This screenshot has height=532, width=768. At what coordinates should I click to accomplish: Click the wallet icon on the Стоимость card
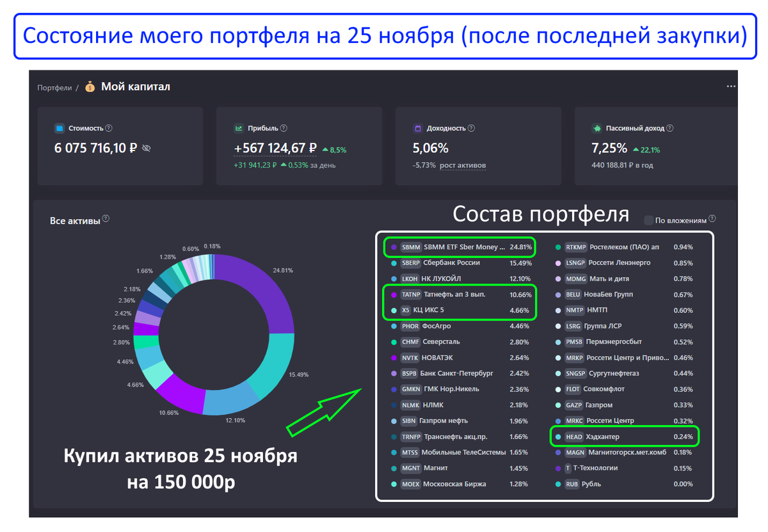pyautogui.click(x=60, y=128)
